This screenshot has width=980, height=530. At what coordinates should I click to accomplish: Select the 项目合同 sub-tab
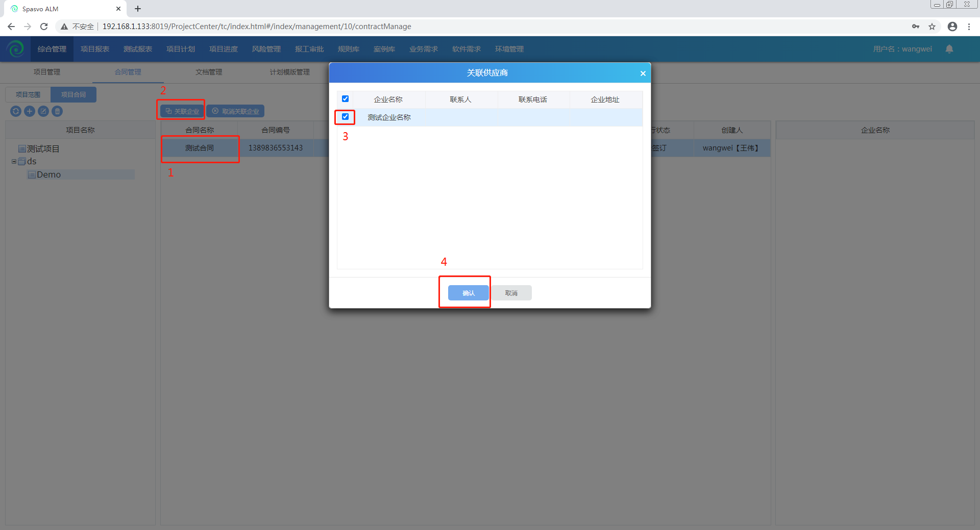point(73,94)
